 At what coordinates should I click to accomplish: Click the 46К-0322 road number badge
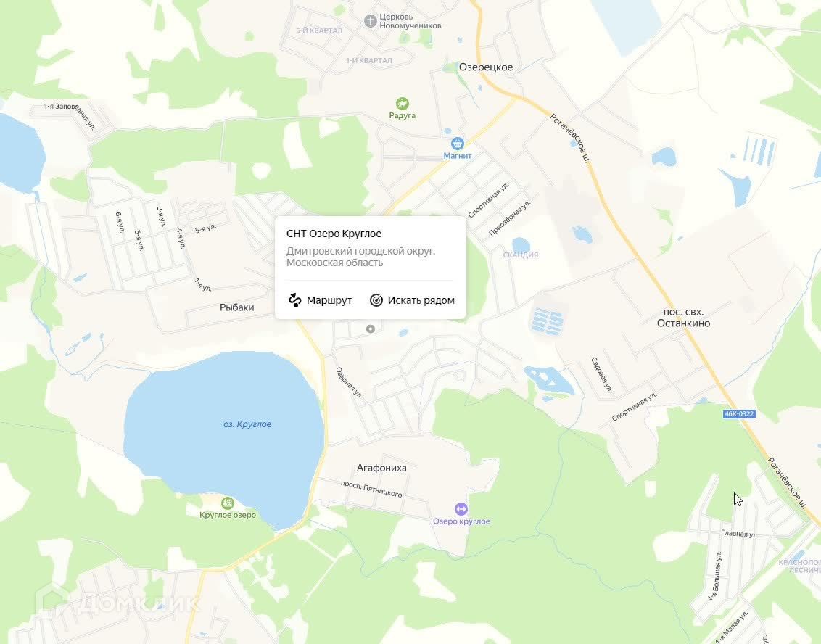pos(739,413)
